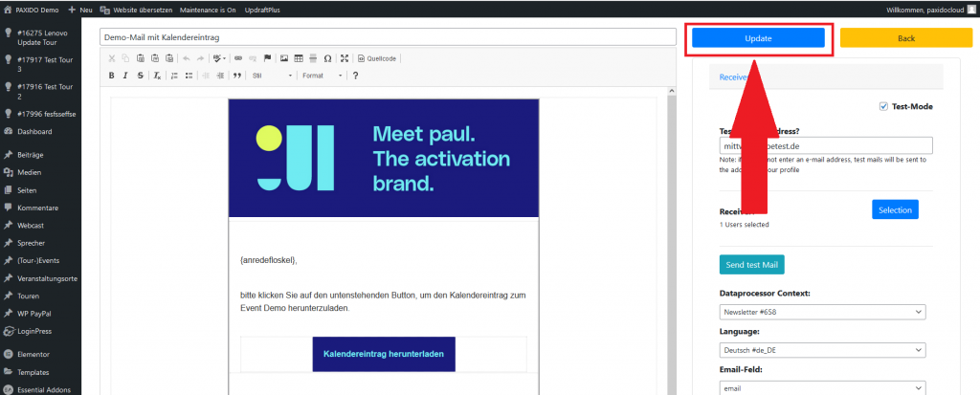
Task: Disable the Test-Mode checkbox
Action: coord(882,106)
